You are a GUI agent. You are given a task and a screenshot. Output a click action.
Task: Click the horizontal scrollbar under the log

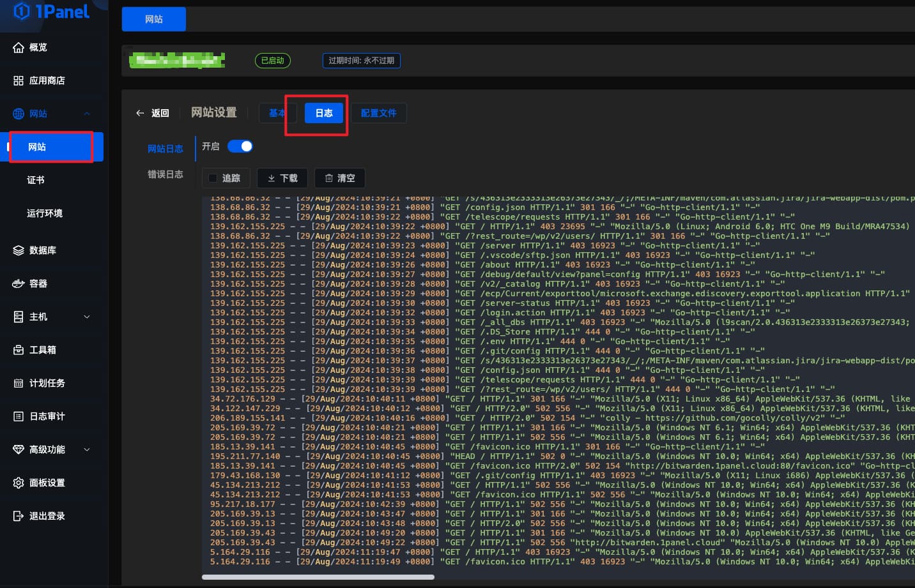(x=318, y=577)
